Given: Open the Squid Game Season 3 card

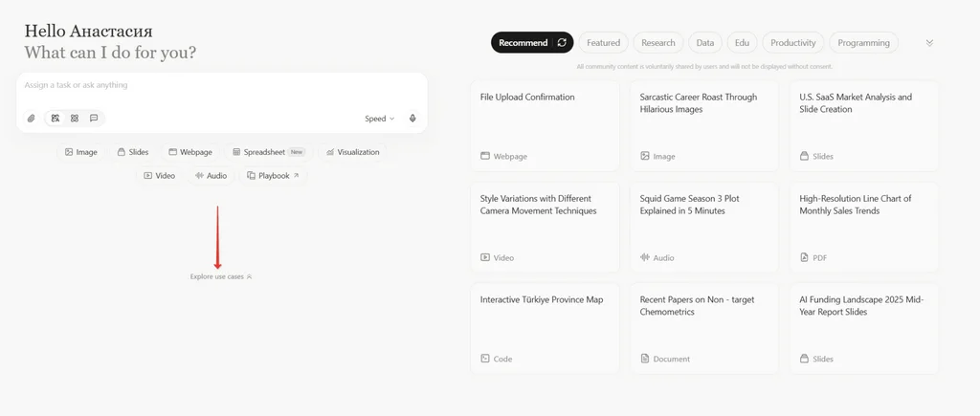Looking at the screenshot, I should pyautogui.click(x=704, y=225).
